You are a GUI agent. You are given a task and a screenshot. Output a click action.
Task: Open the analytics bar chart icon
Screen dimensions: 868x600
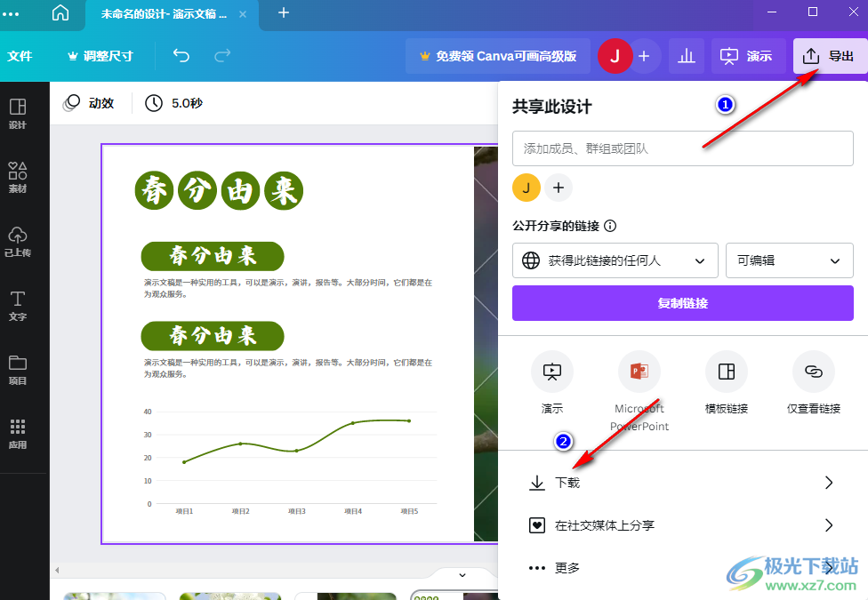click(687, 56)
